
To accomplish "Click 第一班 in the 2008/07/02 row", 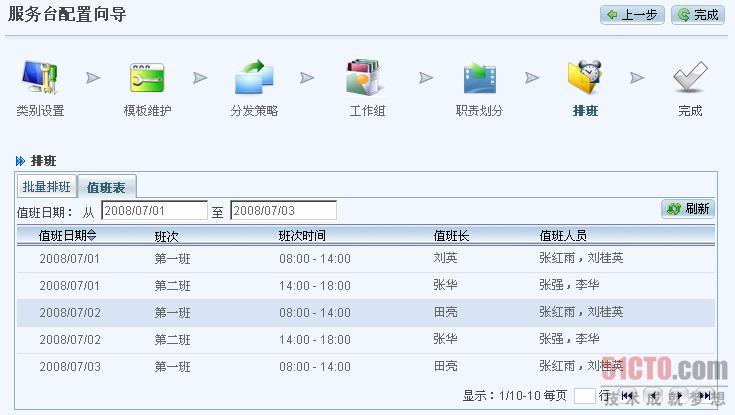I will pos(172,313).
